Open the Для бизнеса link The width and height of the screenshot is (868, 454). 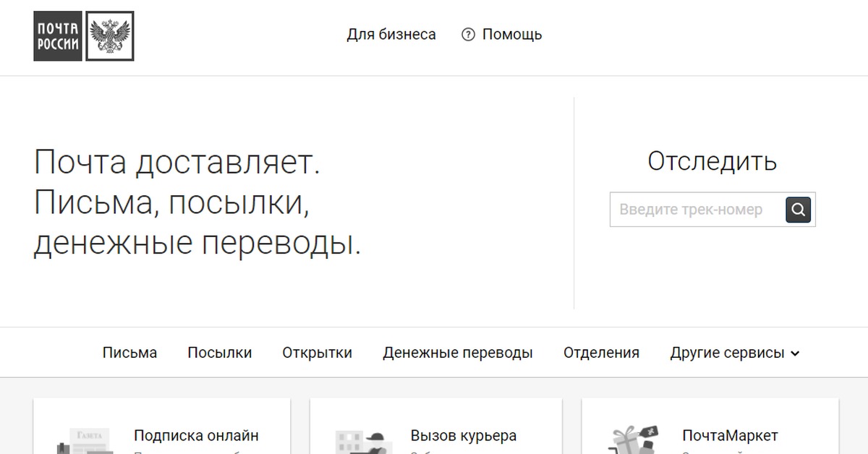pyautogui.click(x=391, y=35)
